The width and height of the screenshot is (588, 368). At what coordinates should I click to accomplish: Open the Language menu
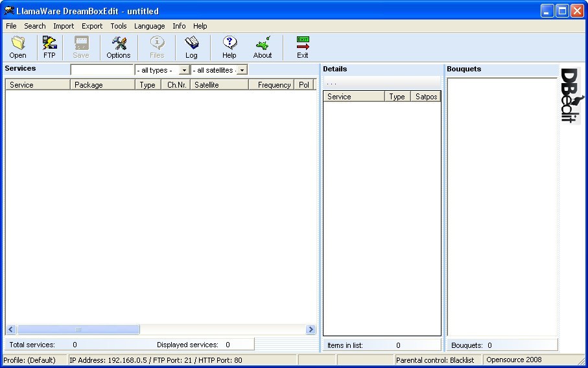point(149,26)
